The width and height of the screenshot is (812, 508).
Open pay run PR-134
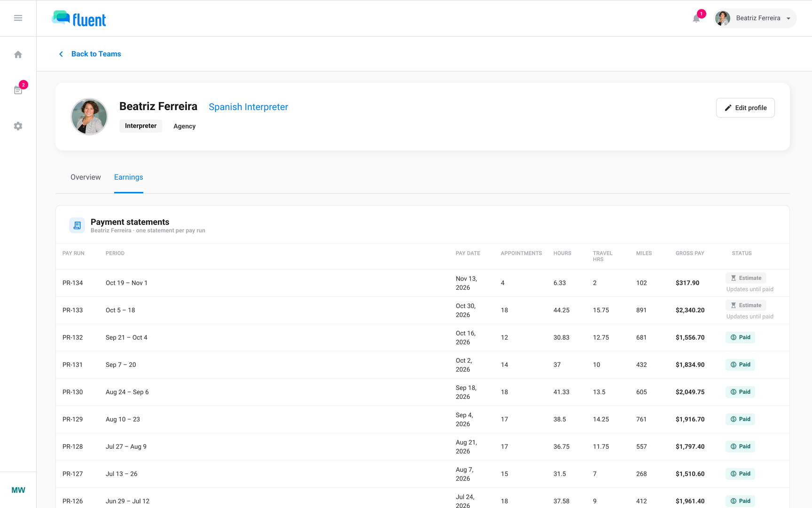72,283
